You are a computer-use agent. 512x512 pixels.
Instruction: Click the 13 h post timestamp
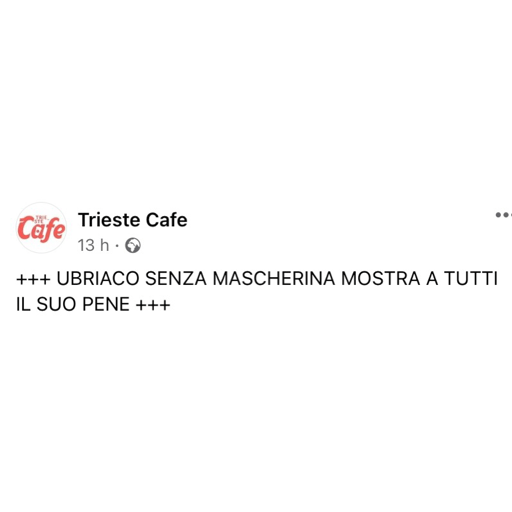point(93,245)
